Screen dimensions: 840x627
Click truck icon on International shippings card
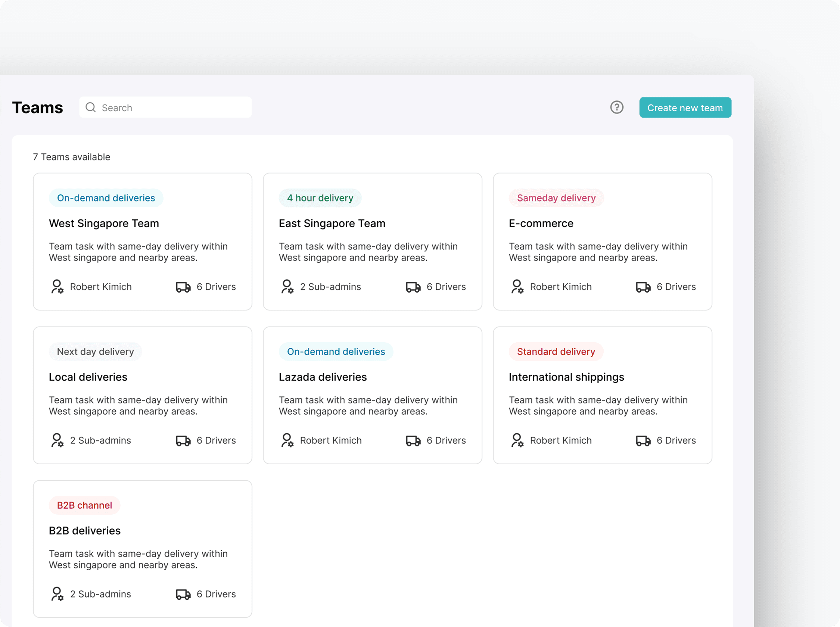643,441
